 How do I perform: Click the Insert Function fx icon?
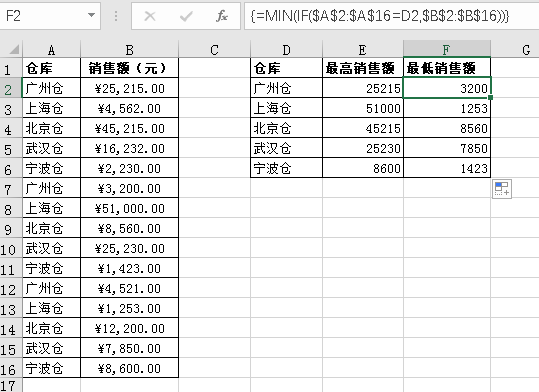point(222,16)
